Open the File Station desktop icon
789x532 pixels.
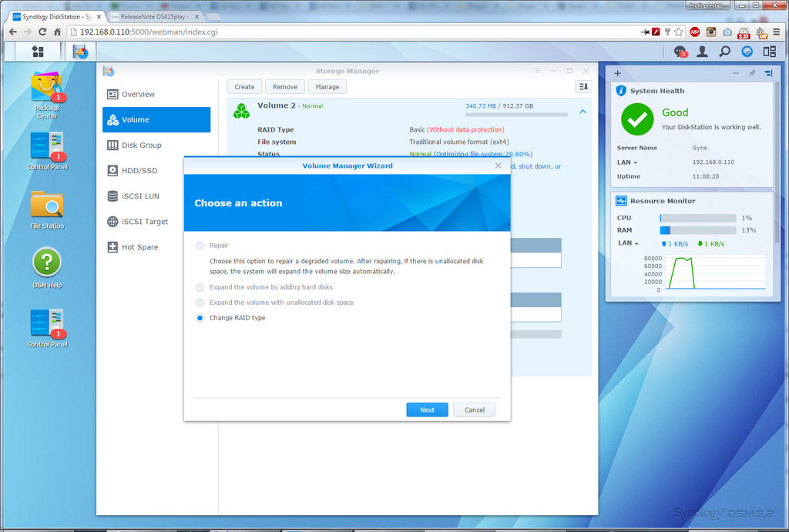click(47, 210)
